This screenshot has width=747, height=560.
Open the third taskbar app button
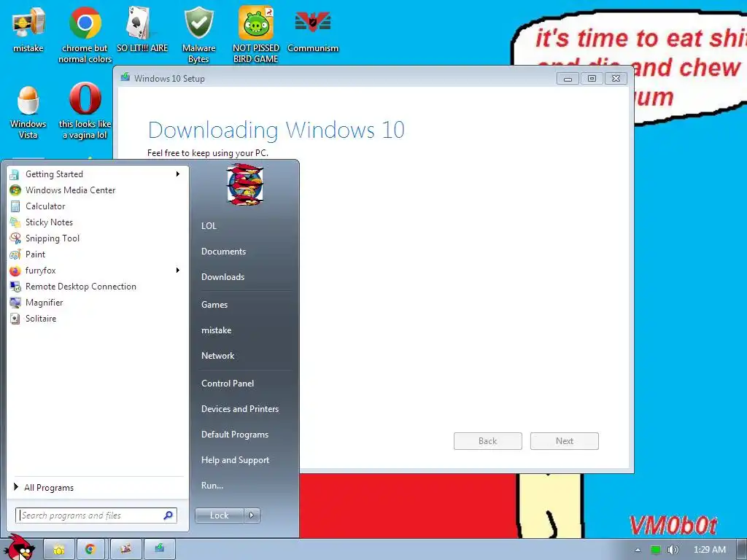[x=125, y=550]
